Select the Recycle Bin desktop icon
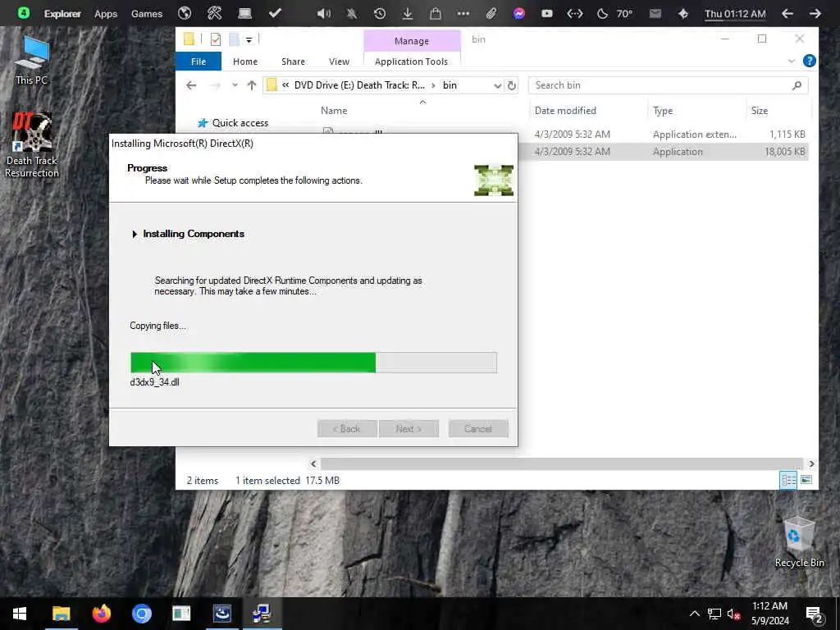This screenshot has height=630, width=840. (x=799, y=541)
